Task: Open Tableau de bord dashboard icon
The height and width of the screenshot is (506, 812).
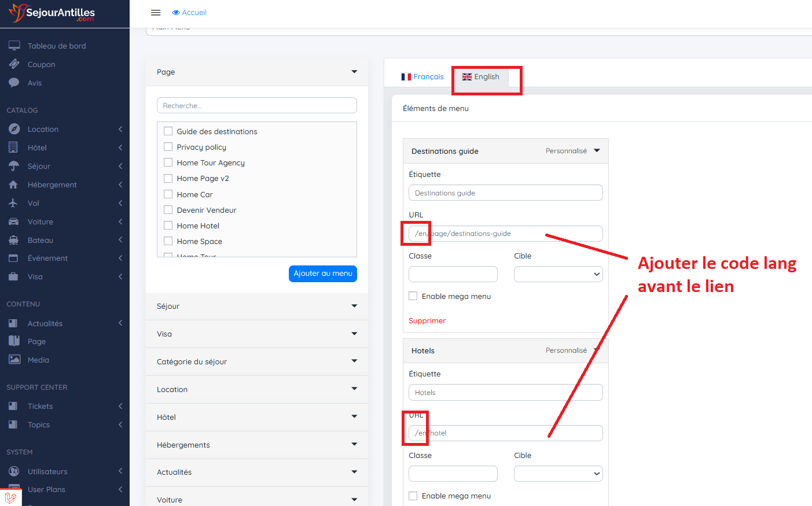Action: [14, 46]
